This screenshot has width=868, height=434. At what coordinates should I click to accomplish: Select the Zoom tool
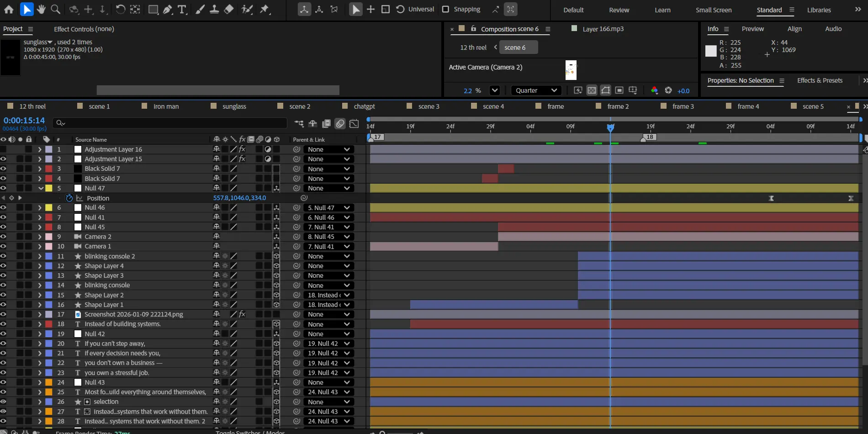(55, 9)
